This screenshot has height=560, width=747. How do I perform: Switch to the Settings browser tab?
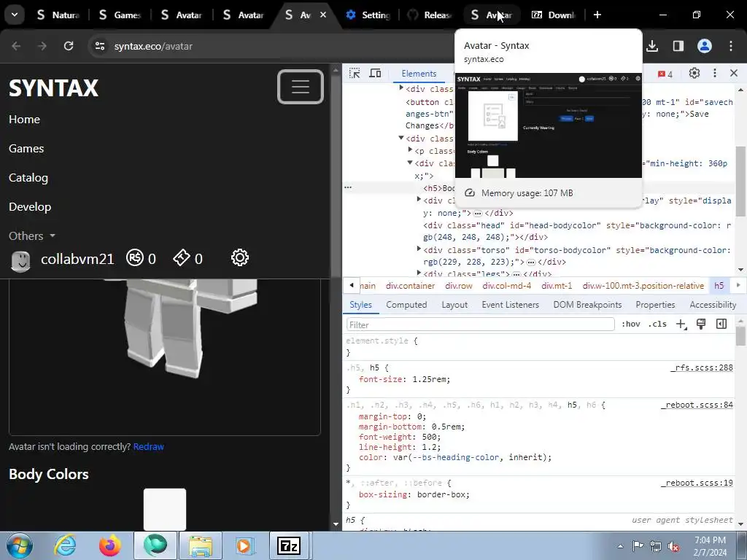tap(368, 15)
